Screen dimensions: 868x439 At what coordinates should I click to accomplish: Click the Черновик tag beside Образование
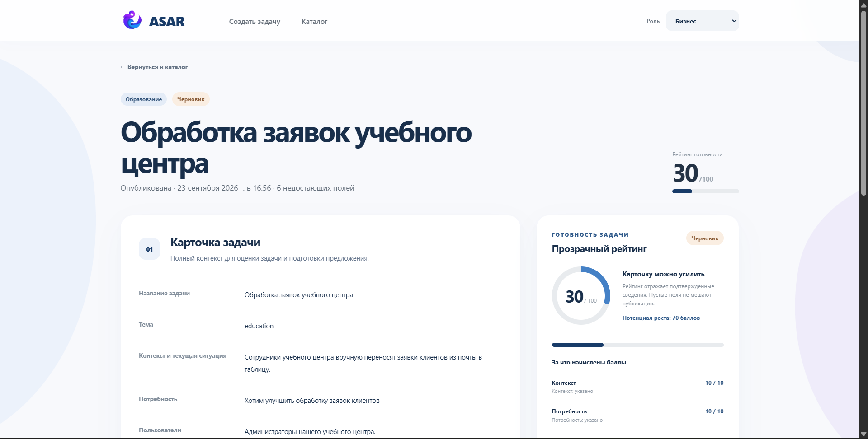tap(191, 99)
